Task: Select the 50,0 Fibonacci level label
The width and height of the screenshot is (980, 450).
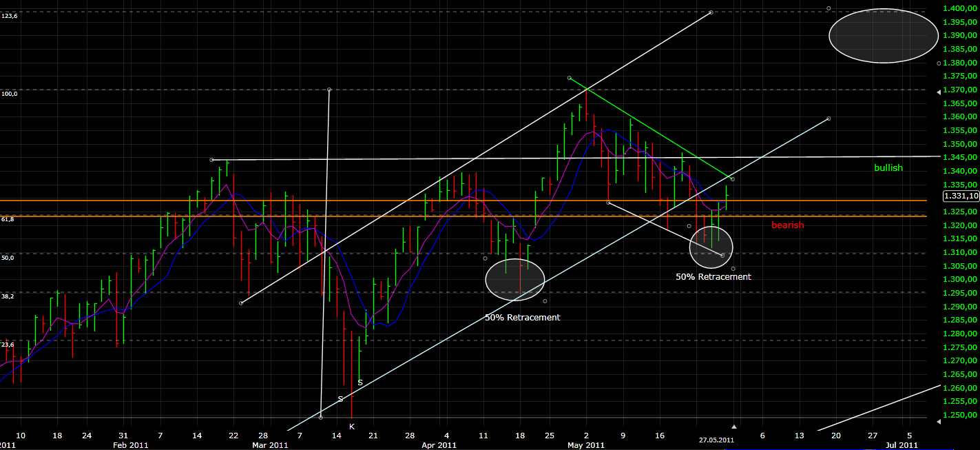Action: 8,257
